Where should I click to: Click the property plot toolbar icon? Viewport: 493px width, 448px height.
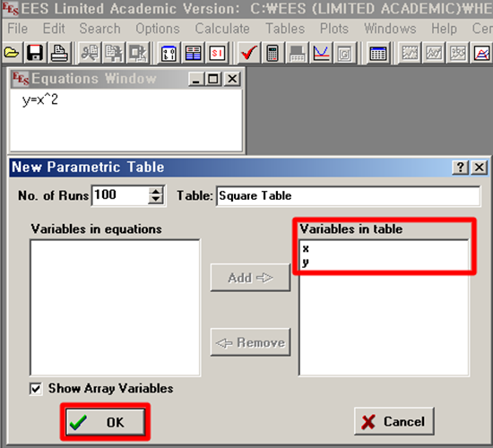coord(481,53)
